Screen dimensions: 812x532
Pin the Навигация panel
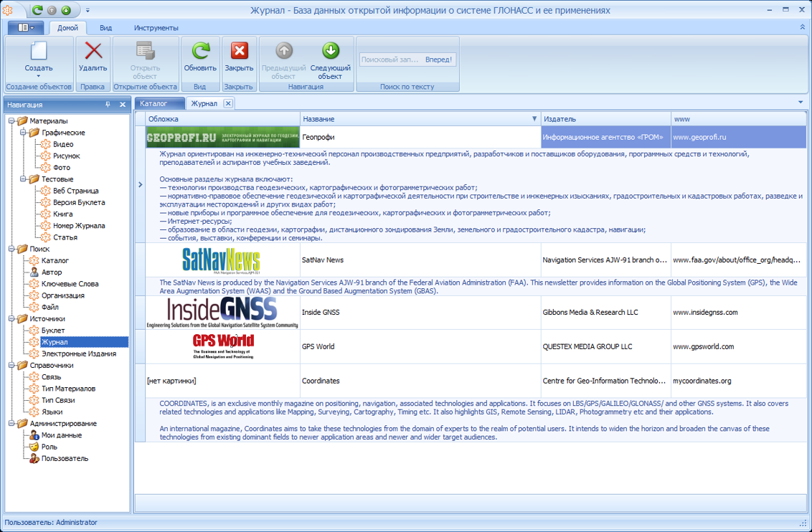point(108,105)
